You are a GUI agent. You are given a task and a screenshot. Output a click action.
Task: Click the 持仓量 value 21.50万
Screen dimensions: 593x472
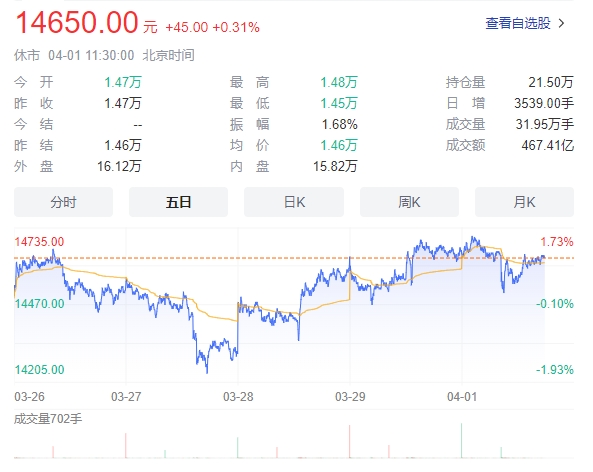[x=551, y=82]
